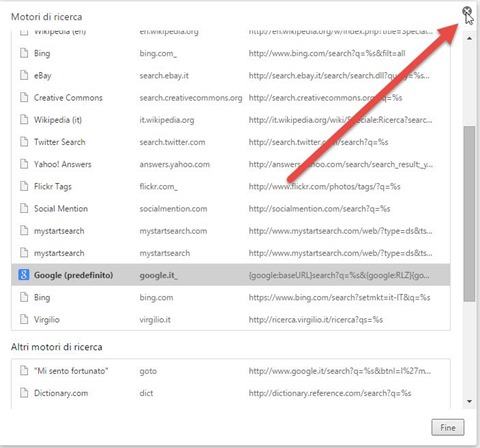480x448 pixels.
Task: Click the page icon beside "Mi sento fortunato"
Action: click(24, 371)
